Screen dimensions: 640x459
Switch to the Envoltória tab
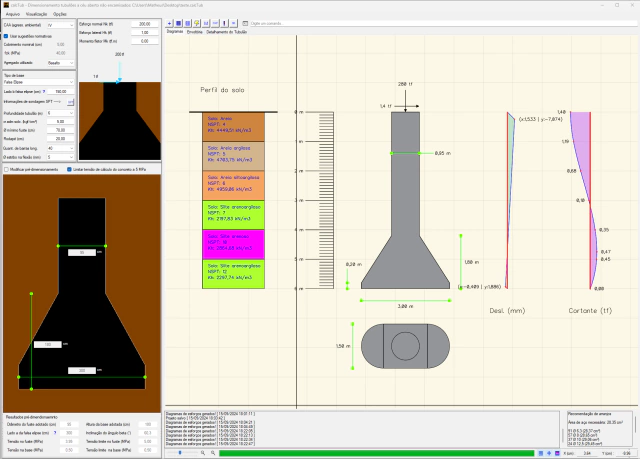pyautogui.click(x=195, y=31)
